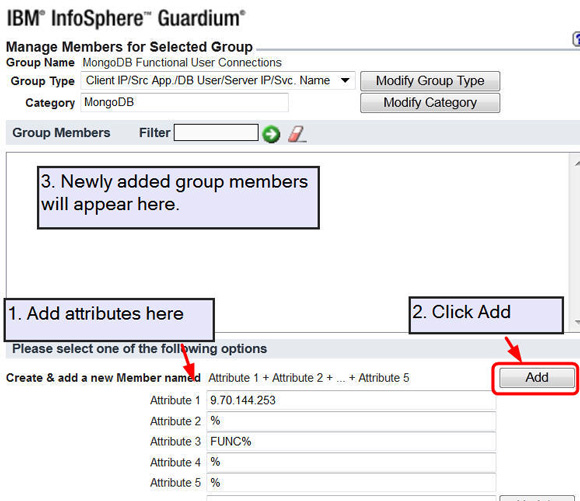Click the green arrow filter apply icon
Viewport: 580px width, 501px height.
pos(271,134)
